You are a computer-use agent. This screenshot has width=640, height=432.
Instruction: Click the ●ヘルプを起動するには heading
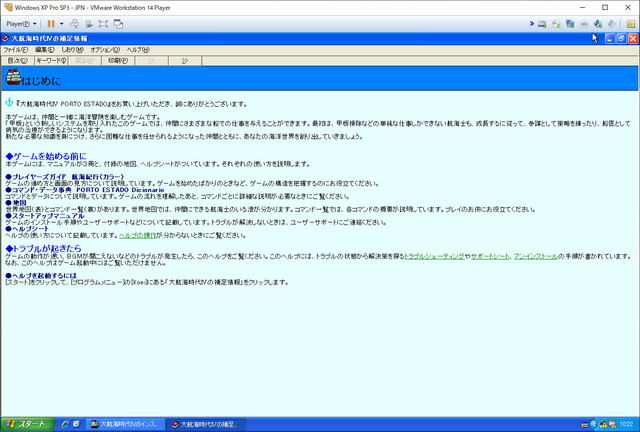point(41,276)
